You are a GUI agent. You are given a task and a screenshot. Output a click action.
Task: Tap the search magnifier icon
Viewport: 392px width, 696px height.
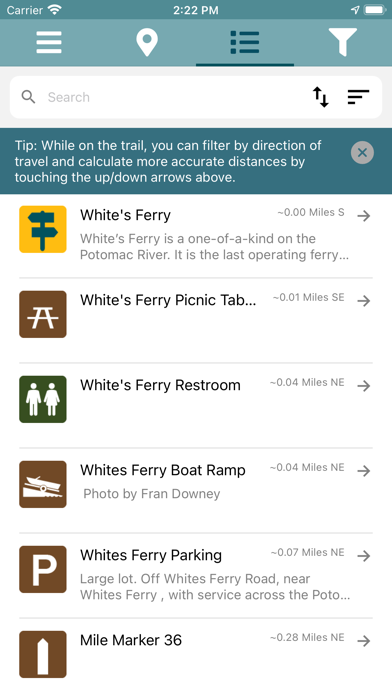(28, 97)
